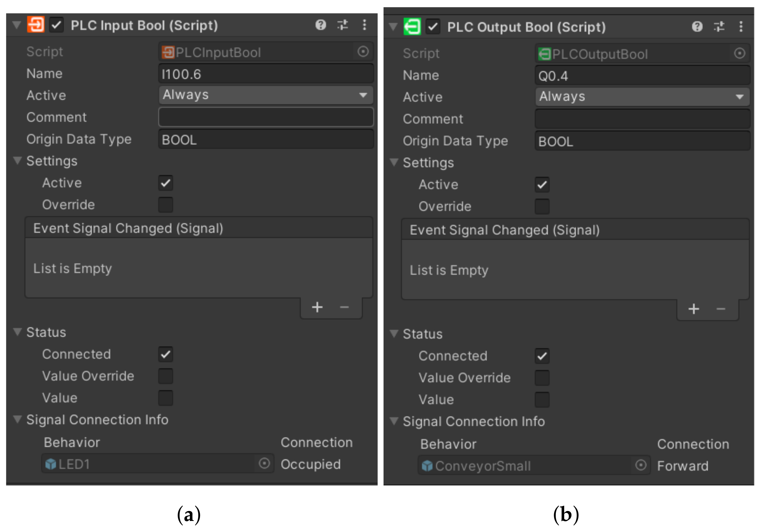Add entry to PLC Input Event Signal Changed list
Image resolution: width=760 pixels, height=532 pixels.
point(317,308)
